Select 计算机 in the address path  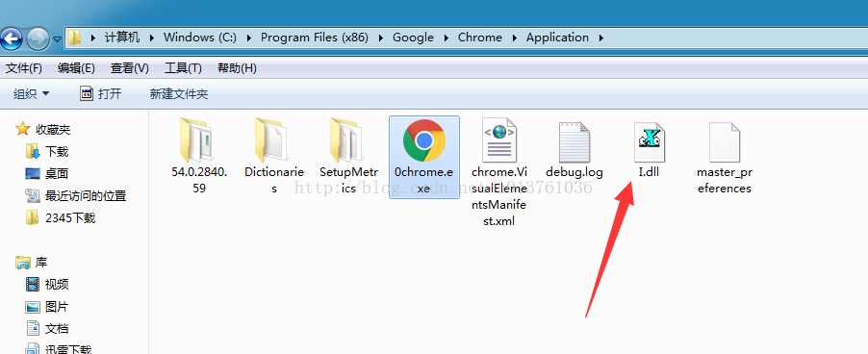[x=122, y=38]
